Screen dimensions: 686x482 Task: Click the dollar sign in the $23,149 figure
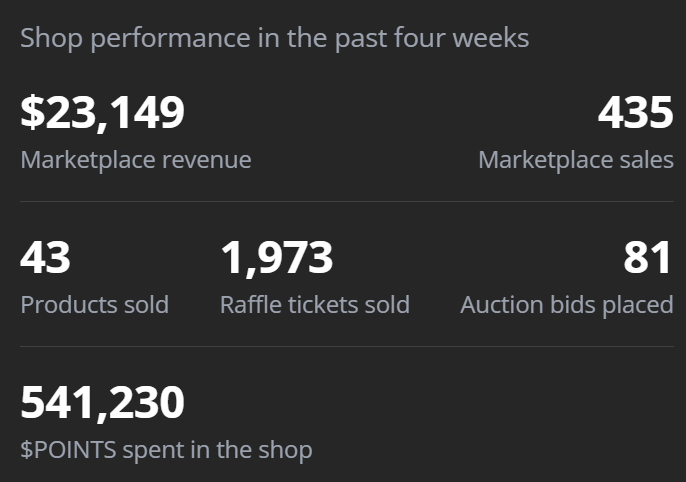(32, 112)
